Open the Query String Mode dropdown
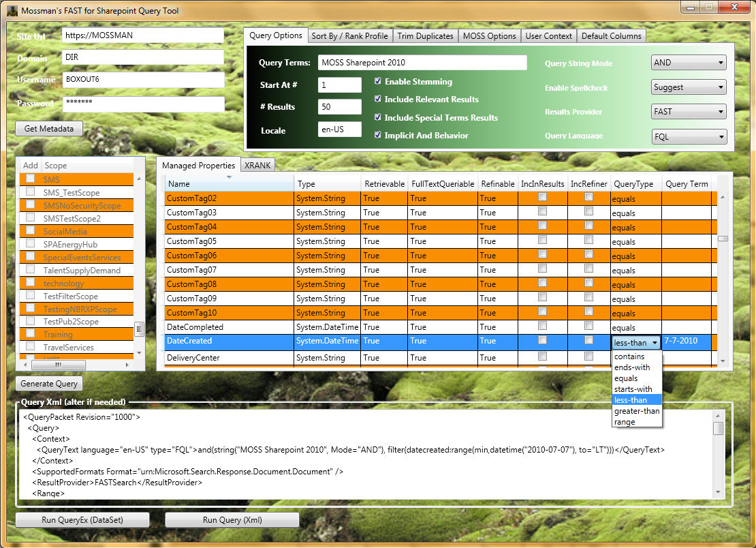756x548 pixels. 689,63
